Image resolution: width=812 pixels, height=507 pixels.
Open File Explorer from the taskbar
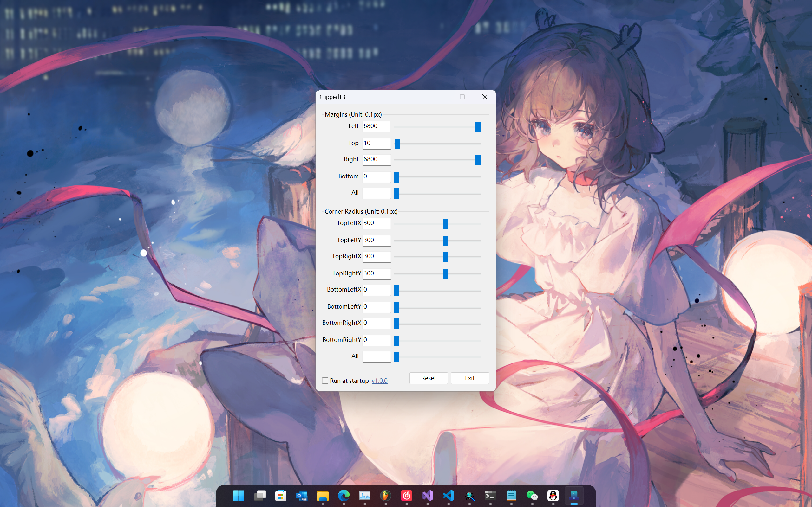point(323,495)
